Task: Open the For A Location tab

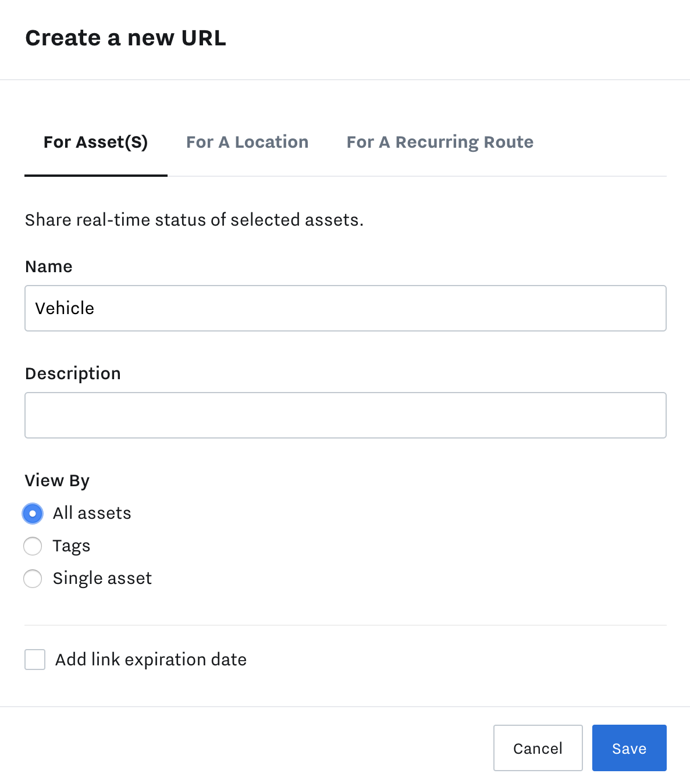Action: coord(247,142)
